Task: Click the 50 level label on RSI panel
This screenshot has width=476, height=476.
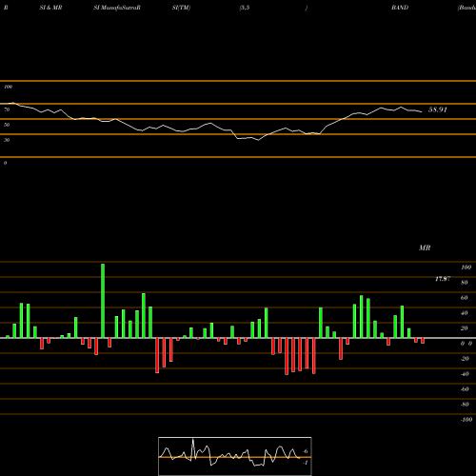Action: 7,125
